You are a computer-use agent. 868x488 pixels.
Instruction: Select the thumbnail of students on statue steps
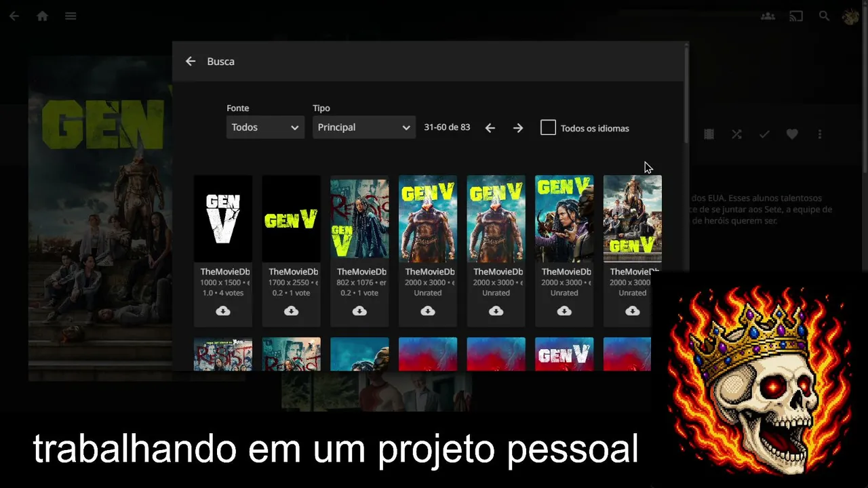tap(633, 218)
